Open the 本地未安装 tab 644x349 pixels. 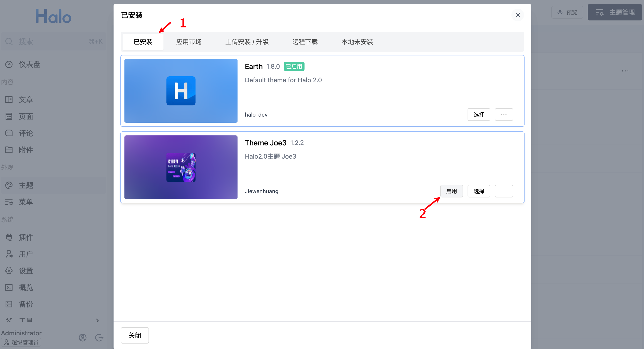point(357,42)
